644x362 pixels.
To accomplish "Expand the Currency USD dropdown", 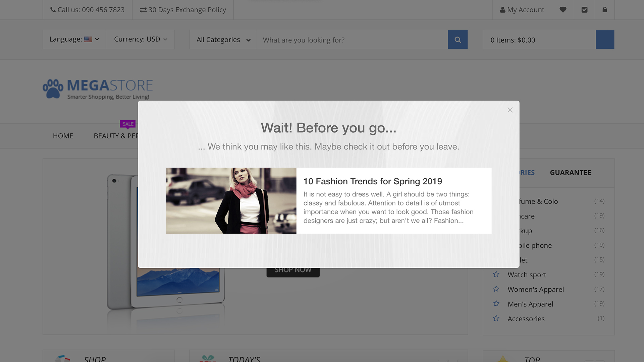I will point(140,39).
